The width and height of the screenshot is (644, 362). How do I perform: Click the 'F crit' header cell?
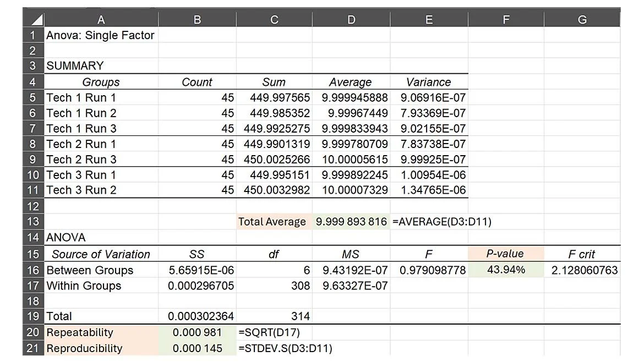582,254
